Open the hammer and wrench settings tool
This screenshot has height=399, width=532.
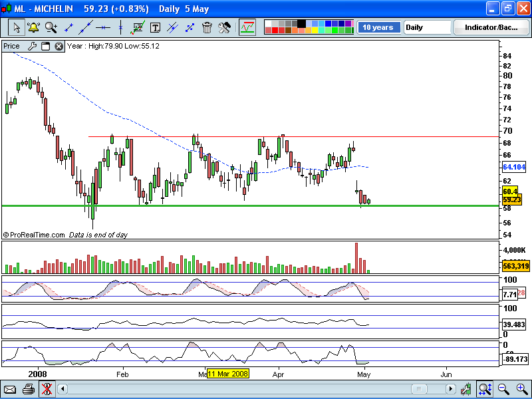[x=224, y=27]
